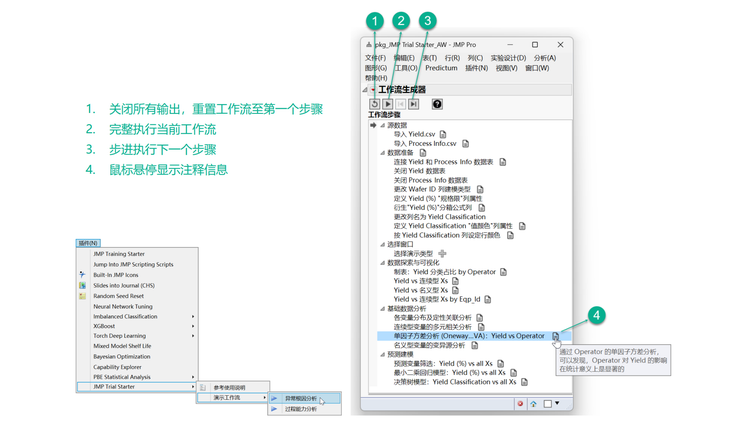Select 异常根因分析 workflow entry
The width and height of the screenshot is (750, 422).
305,398
